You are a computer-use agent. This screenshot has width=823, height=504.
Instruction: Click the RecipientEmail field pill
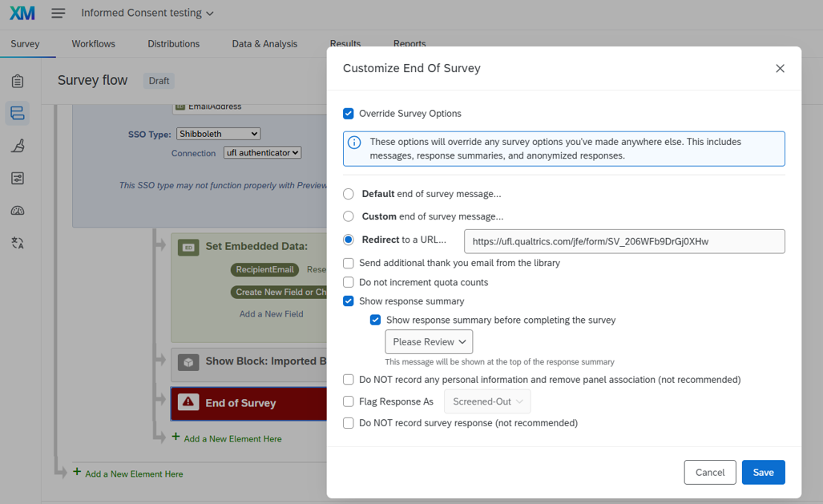(264, 270)
